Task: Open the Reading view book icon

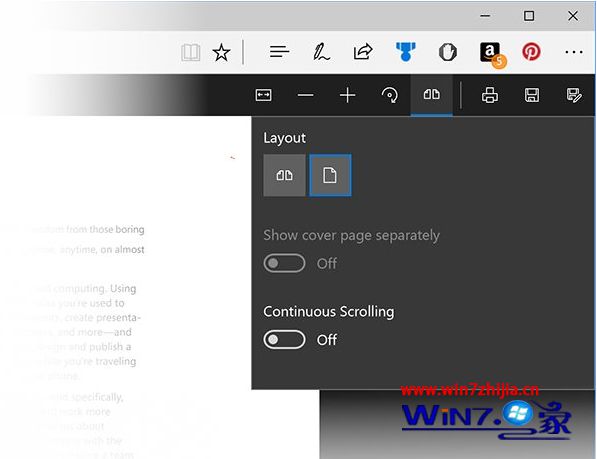Action: tap(190, 52)
